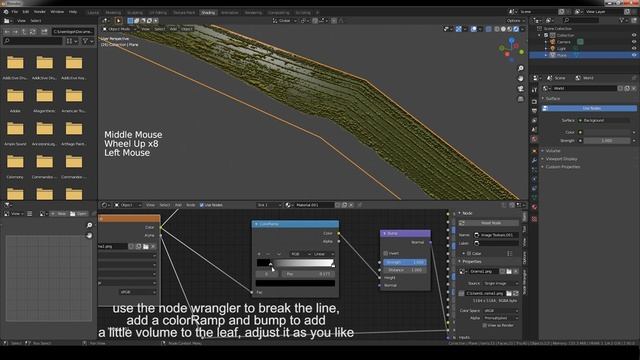The image size is (640, 360).
Task: Select the Light object in outliner
Action: [561, 48]
